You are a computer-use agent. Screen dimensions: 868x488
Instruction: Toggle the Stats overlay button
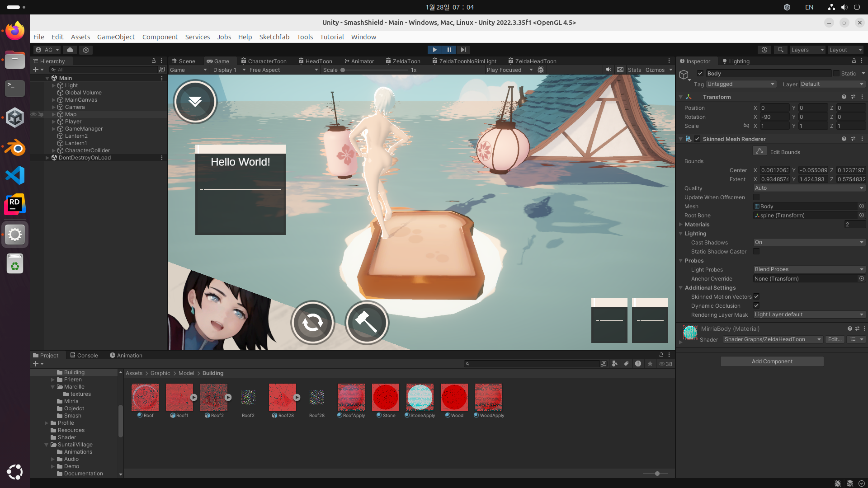[634, 70]
